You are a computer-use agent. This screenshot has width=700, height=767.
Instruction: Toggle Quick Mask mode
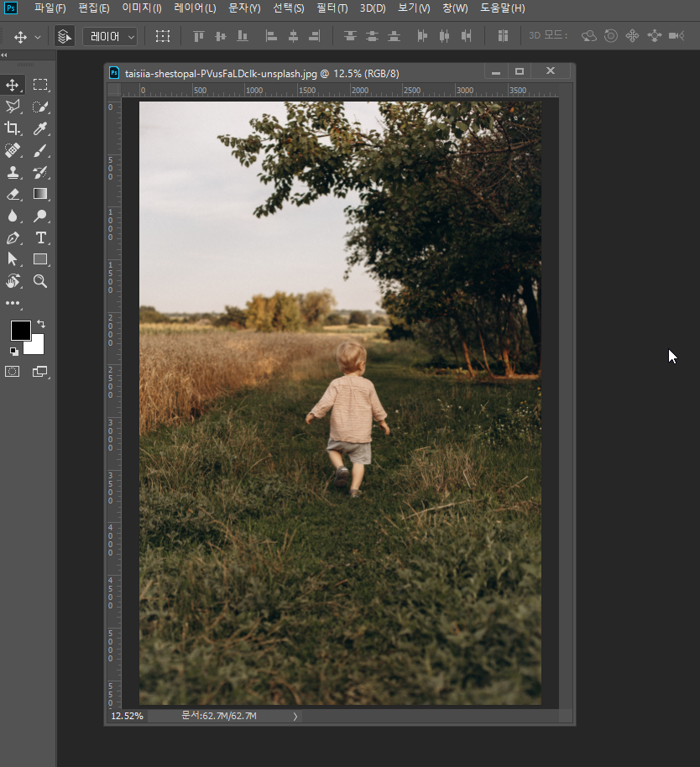(13, 372)
